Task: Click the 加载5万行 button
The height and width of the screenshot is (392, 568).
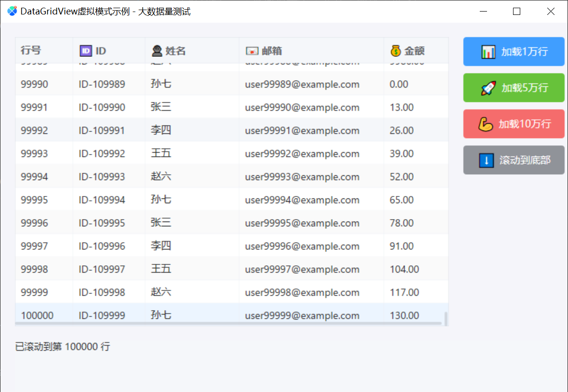Action: tap(514, 88)
